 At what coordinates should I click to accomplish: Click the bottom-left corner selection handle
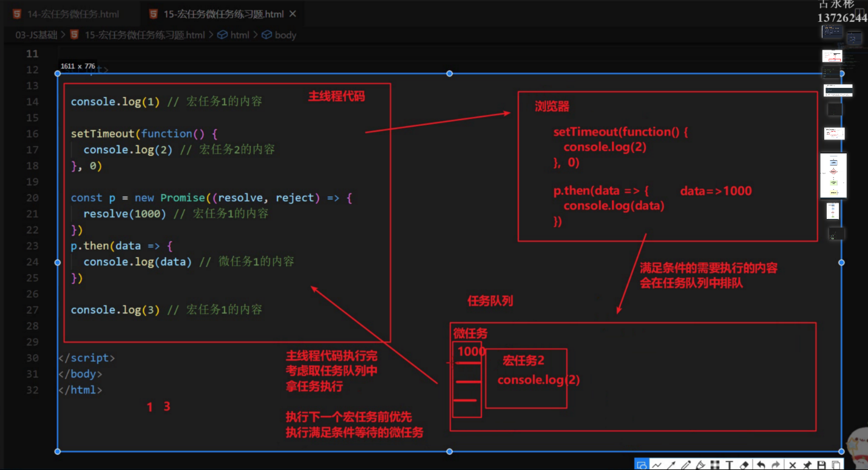pyautogui.click(x=58, y=451)
